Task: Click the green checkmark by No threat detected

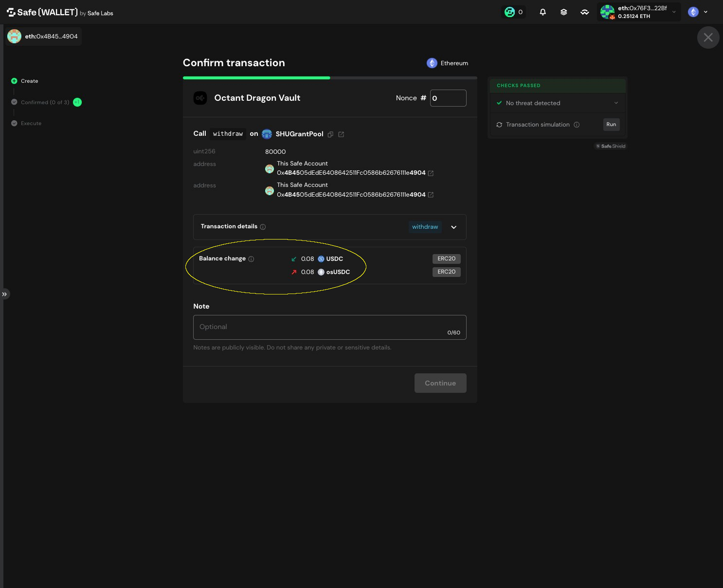Action: pos(499,103)
